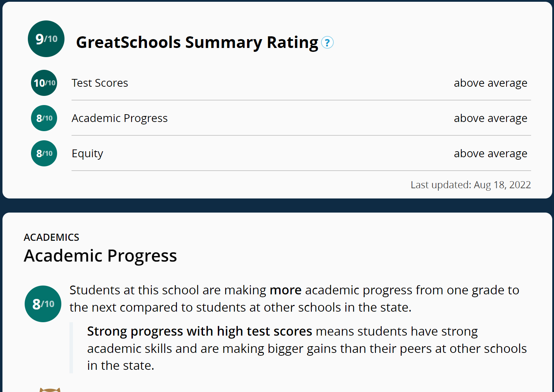Click the GreatSchools Summary Rating heading
This screenshot has height=392, width=554.
point(197,42)
